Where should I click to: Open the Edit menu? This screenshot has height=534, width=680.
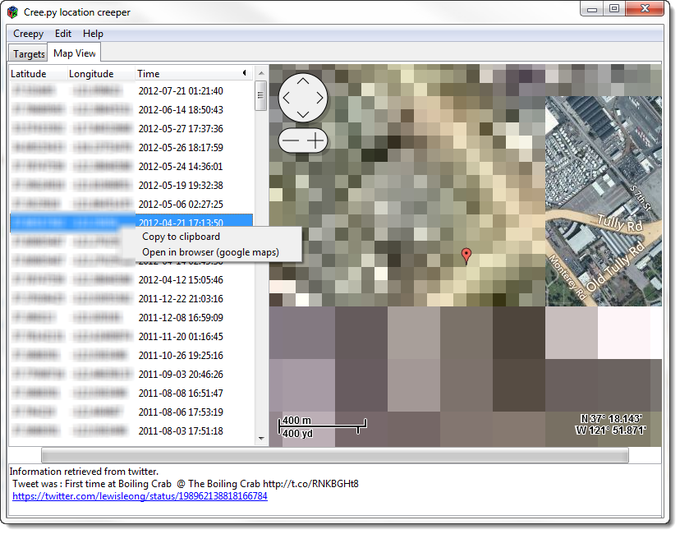[x=63, y=34]
